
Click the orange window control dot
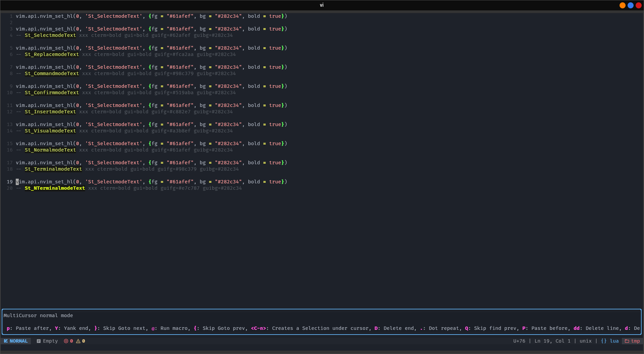tap(622, 5)
